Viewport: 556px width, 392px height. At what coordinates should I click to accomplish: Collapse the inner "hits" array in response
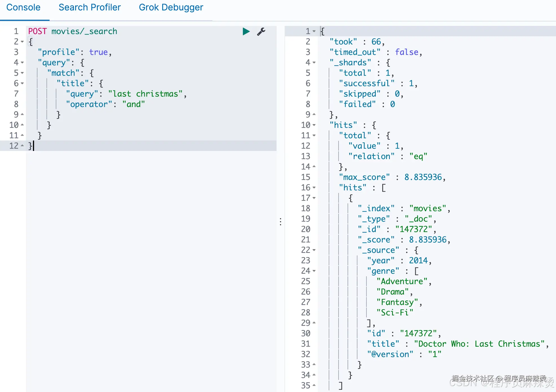(314, 188)
